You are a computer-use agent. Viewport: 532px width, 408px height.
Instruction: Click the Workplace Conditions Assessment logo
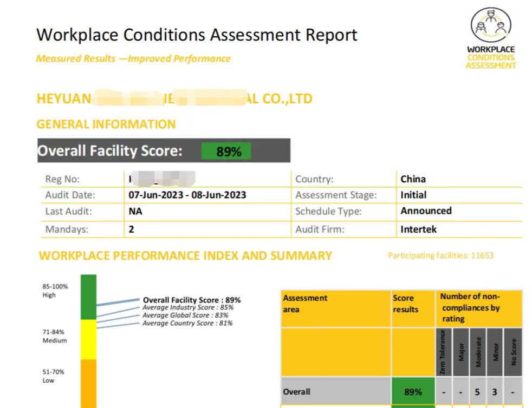491,40
